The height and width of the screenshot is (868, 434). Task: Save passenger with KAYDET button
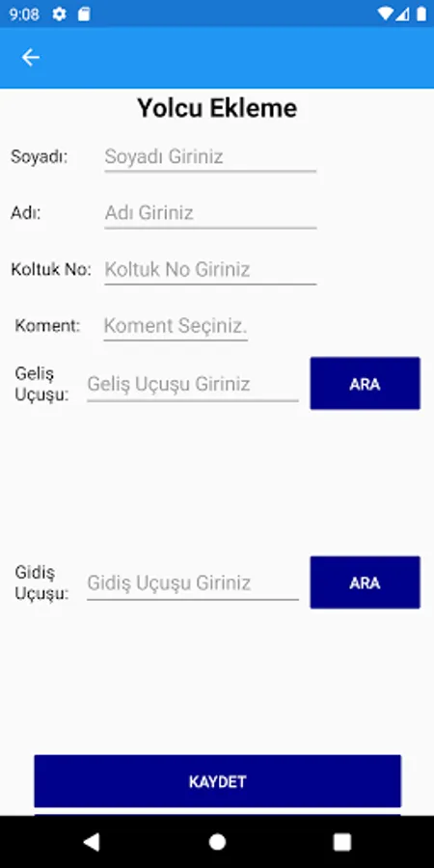click(218, 781)
